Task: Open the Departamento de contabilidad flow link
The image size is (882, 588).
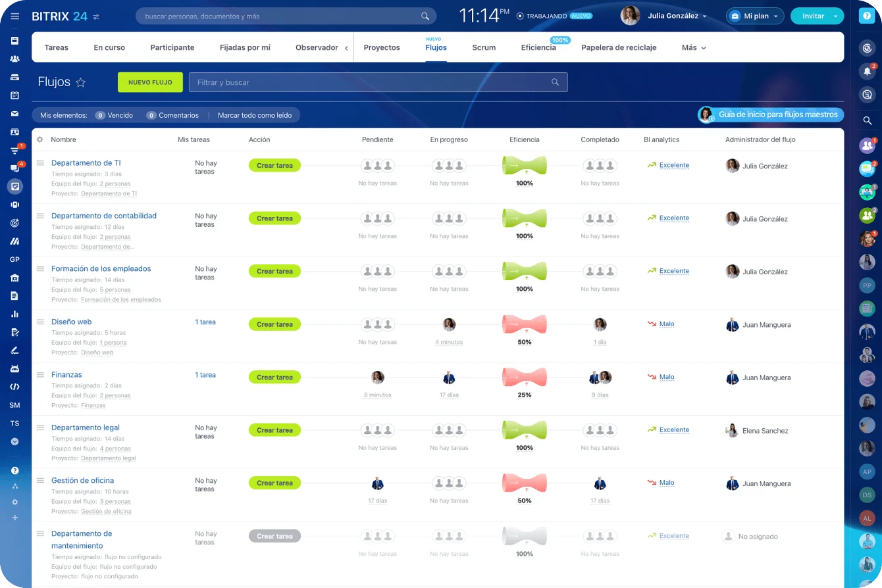Action: pos(104,216)
